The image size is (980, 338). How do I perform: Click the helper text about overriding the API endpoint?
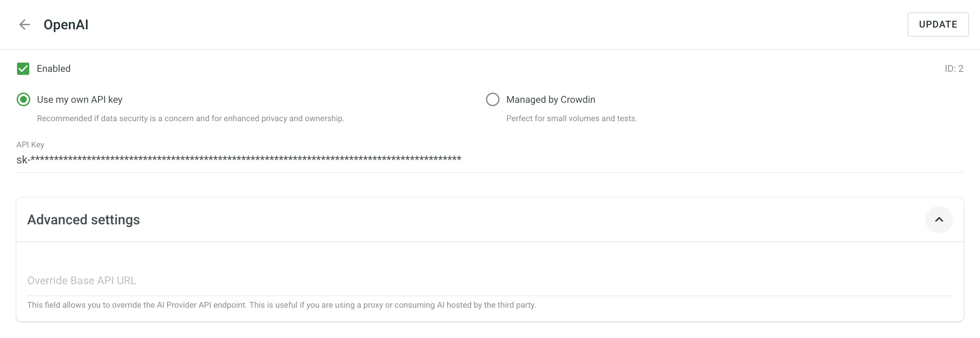point(281,305)
